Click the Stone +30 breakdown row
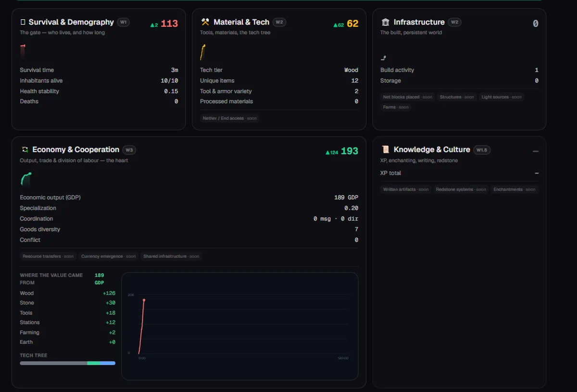Image resolution: width=577 pixels, height=392 pixels. point(68,303)
